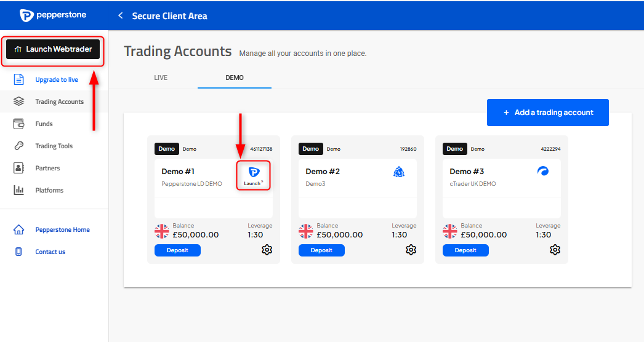
Task: Open settings gear for Demo #3 account
Action: pos(555,250)
